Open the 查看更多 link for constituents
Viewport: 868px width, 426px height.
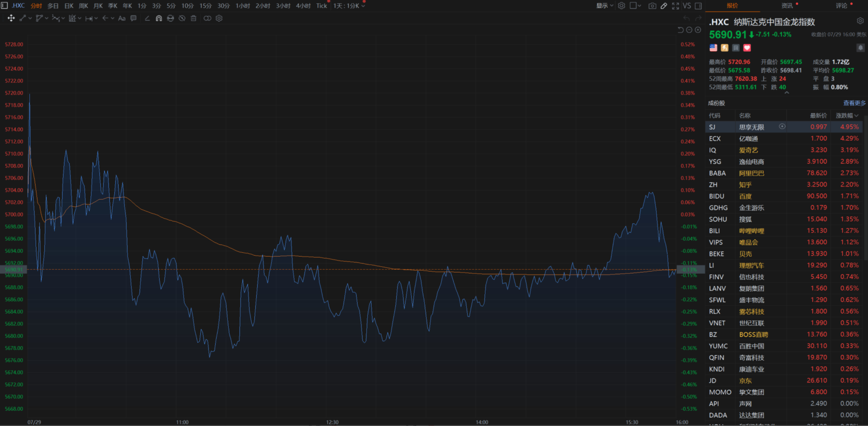(x=854, y=103)
